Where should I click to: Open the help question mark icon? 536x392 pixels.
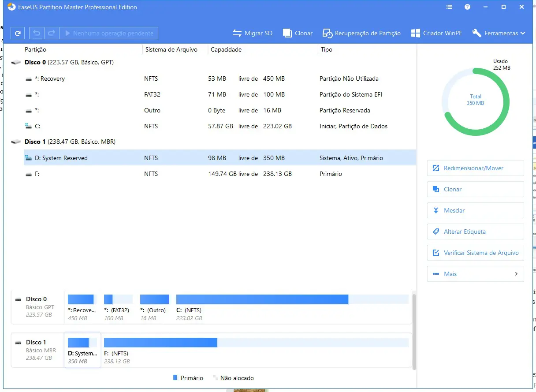(467, 7)
